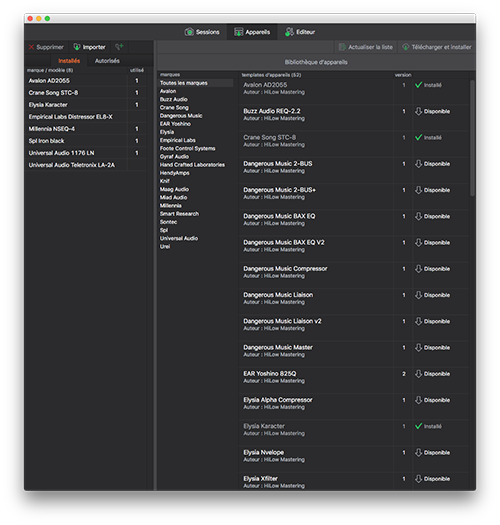The width and height of the screenshot is (500, 525).
Task: Click the Sessions camera icon
Action: coord(189,32)
